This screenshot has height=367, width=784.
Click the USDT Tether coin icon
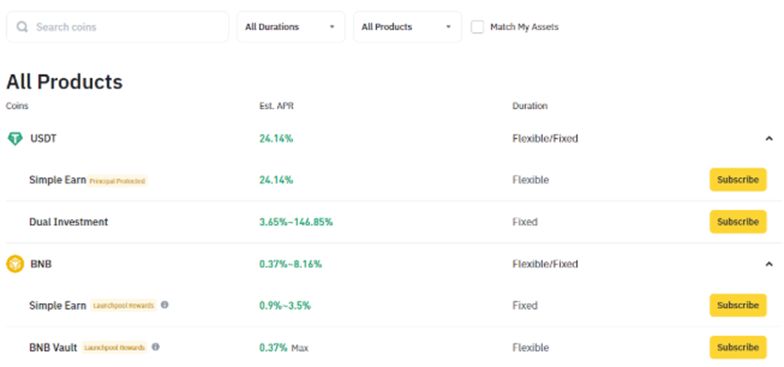click(x=15, y=139)
